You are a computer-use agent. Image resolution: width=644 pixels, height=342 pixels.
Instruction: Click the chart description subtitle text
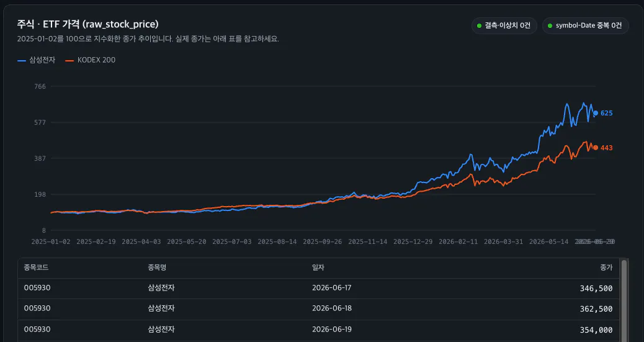(x=148, y=39)
